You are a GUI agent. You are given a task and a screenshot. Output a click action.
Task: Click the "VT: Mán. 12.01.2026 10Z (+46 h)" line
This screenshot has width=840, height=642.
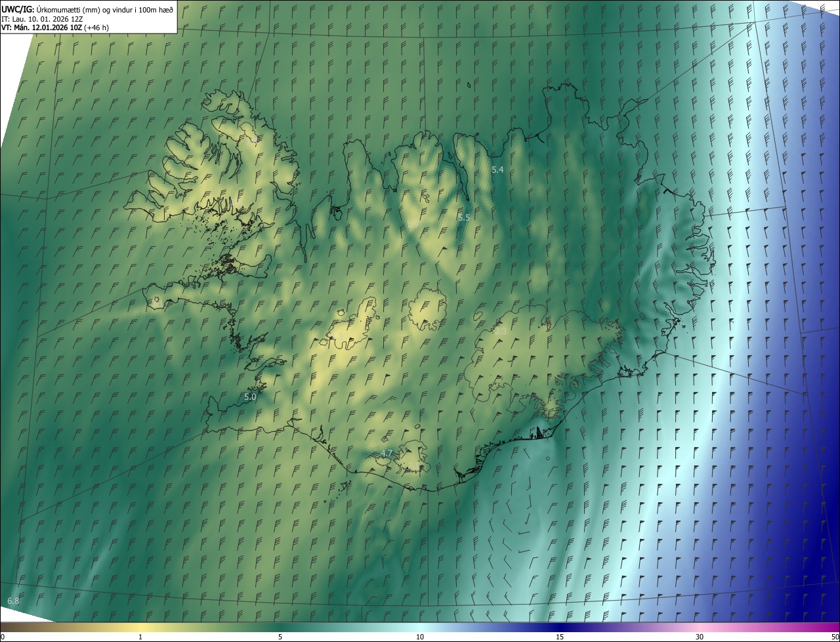tap(55, 28)
